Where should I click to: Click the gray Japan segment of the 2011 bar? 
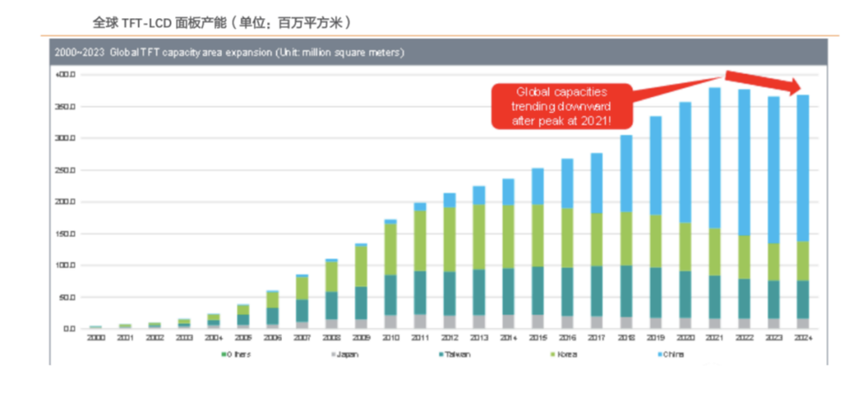click(x=419, y=321)
